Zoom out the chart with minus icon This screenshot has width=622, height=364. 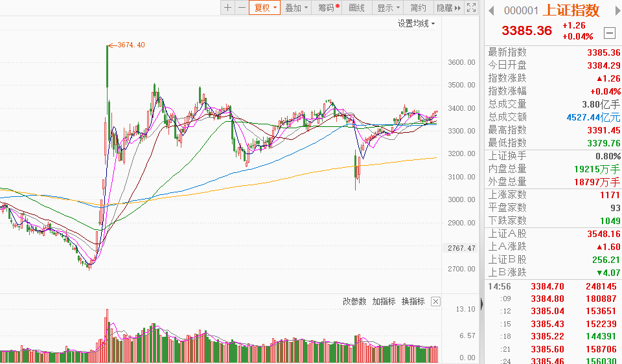point(242,8)
